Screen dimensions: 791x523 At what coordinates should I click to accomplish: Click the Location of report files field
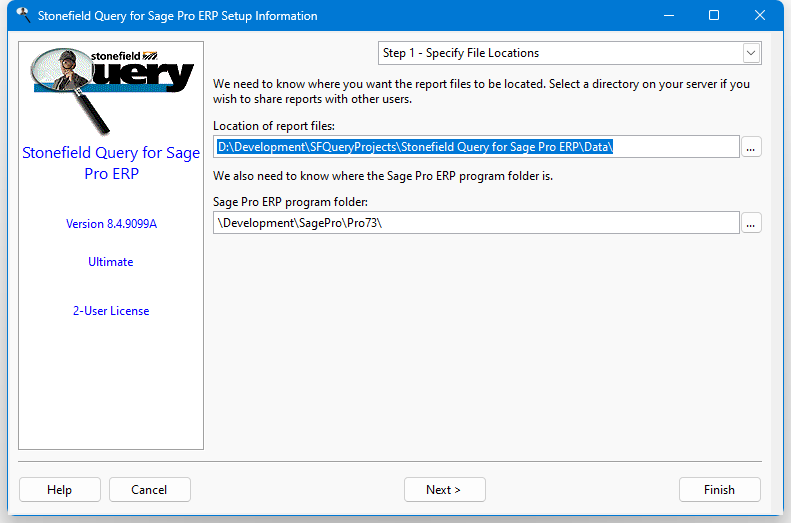coord(476,147)
